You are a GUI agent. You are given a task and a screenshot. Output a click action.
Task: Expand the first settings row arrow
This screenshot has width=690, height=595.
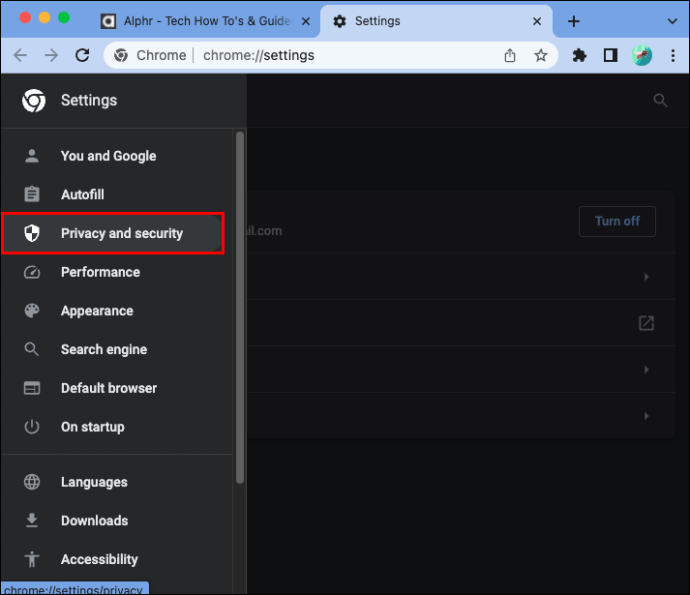click(646, 277)
